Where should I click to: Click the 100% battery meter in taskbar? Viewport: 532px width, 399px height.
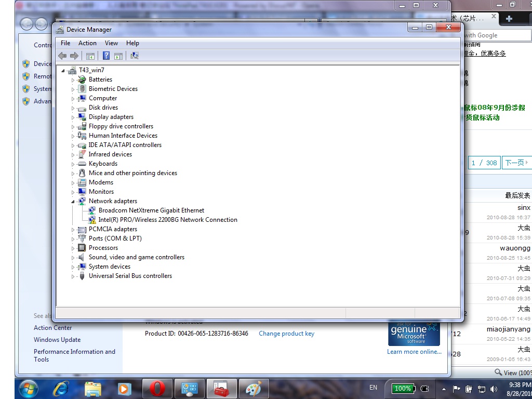(403, 389)
